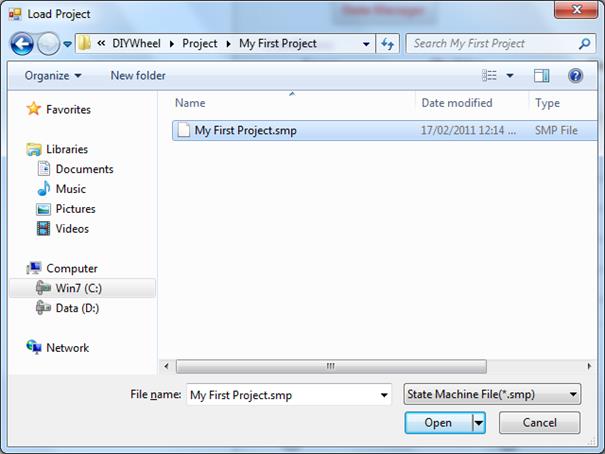Open the Organize menu

[x=53, y=75]
